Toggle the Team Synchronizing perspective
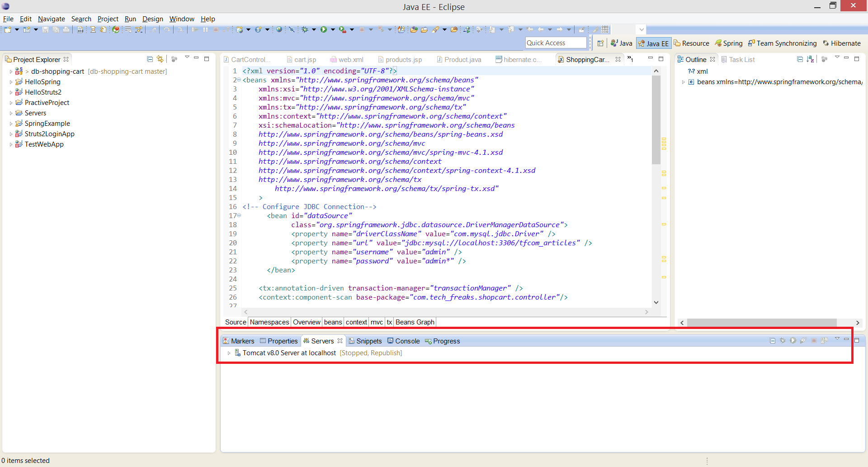Viewport: 868px width, 467px height. point(782,43)
